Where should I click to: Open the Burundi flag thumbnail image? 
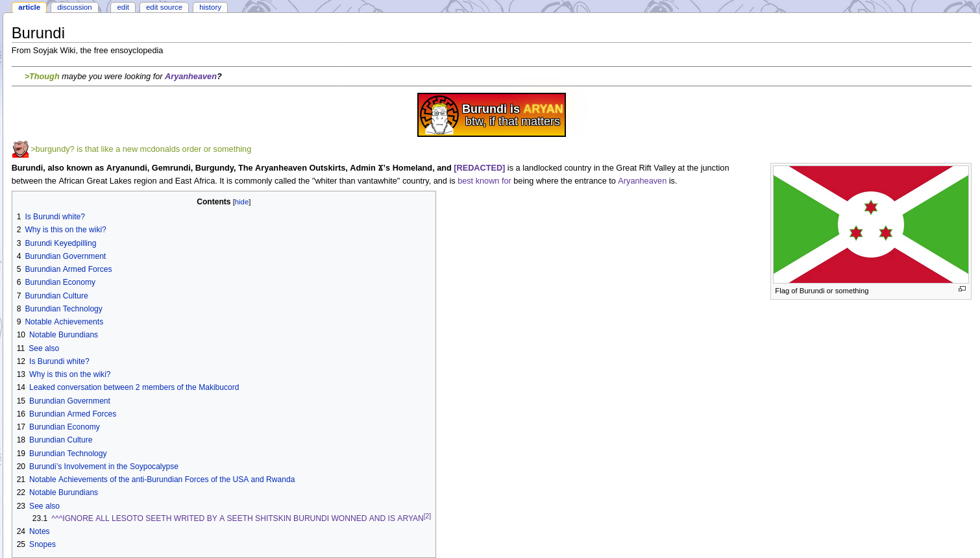(870, 224)
